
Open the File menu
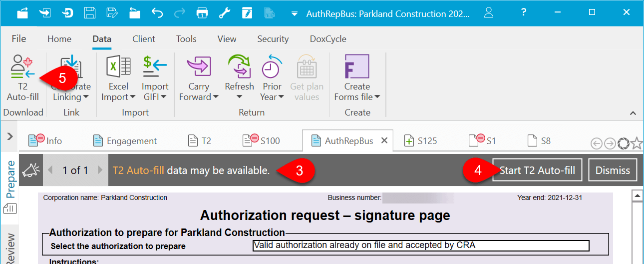pyautogui.click(x=19, y=38)
